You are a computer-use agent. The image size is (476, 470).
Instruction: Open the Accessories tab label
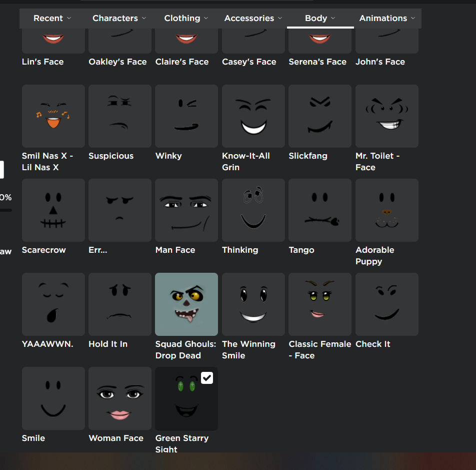(249, 18)
